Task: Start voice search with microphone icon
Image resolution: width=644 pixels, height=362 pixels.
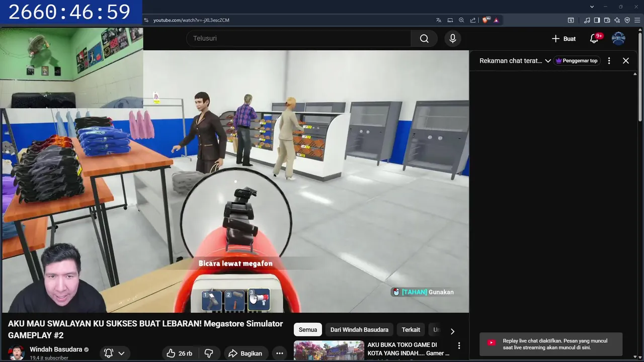Action: (x=453, y=39)
